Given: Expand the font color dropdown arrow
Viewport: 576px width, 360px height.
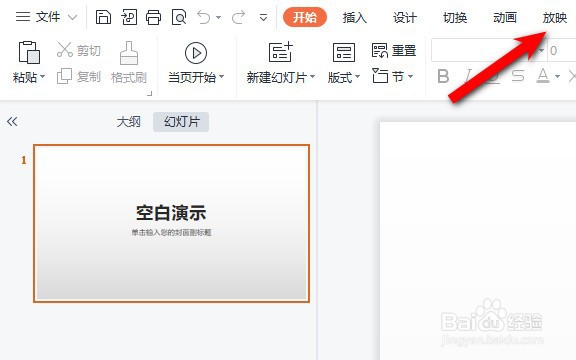Looking at the screenshot, I should (x=557, y=76).
